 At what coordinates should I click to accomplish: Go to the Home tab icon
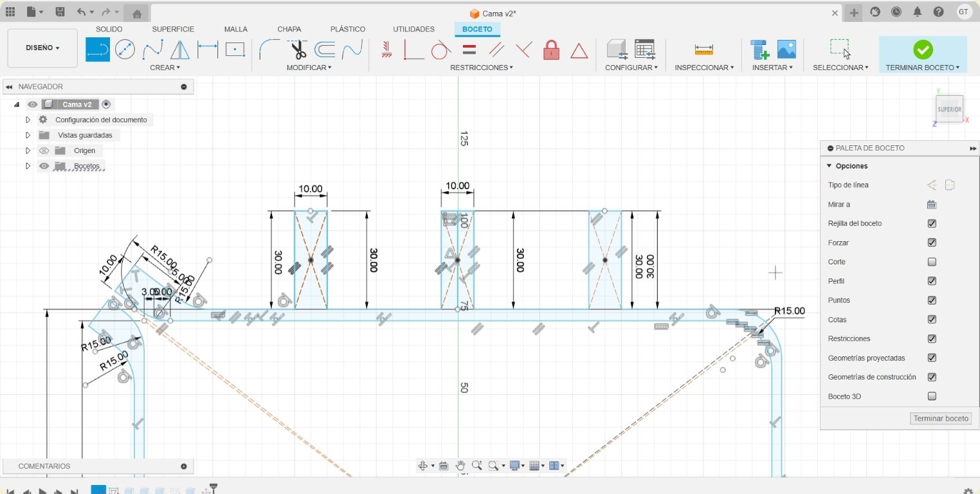[x=136, y=13]
